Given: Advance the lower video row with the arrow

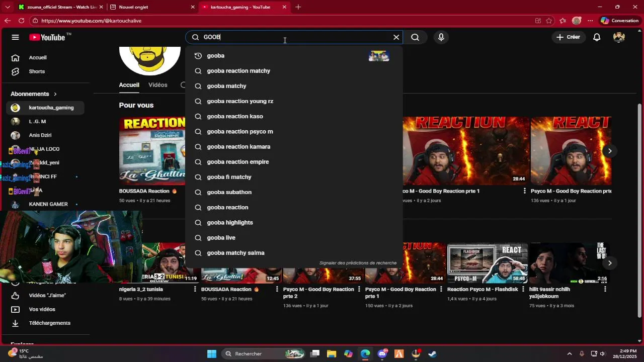Looking at the screenshot, I should pos(610,263).
